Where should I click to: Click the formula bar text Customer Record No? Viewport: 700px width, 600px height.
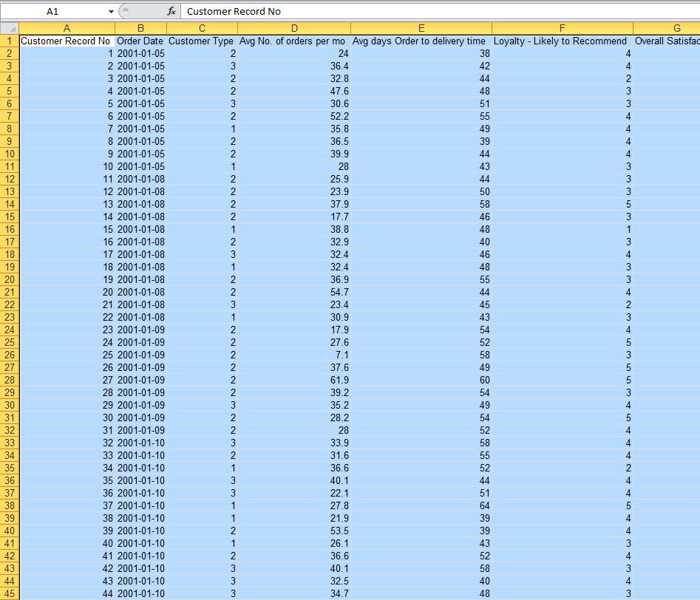coord(234,11)
